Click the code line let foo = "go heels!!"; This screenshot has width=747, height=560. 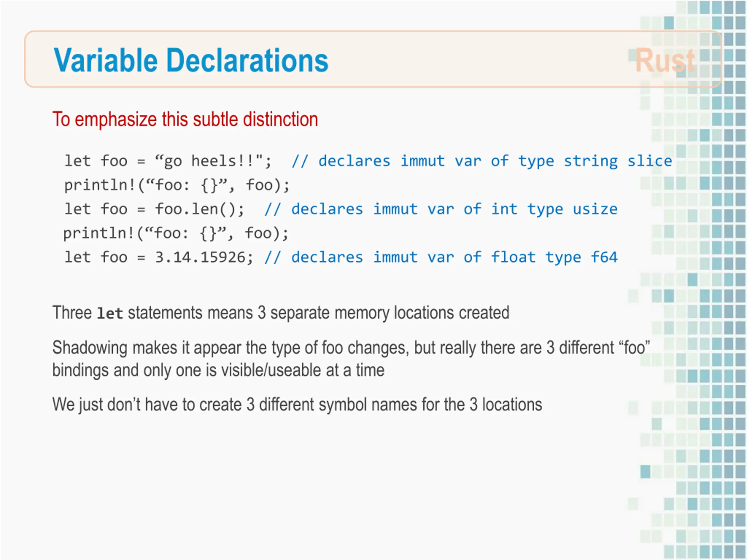(168, 161)
